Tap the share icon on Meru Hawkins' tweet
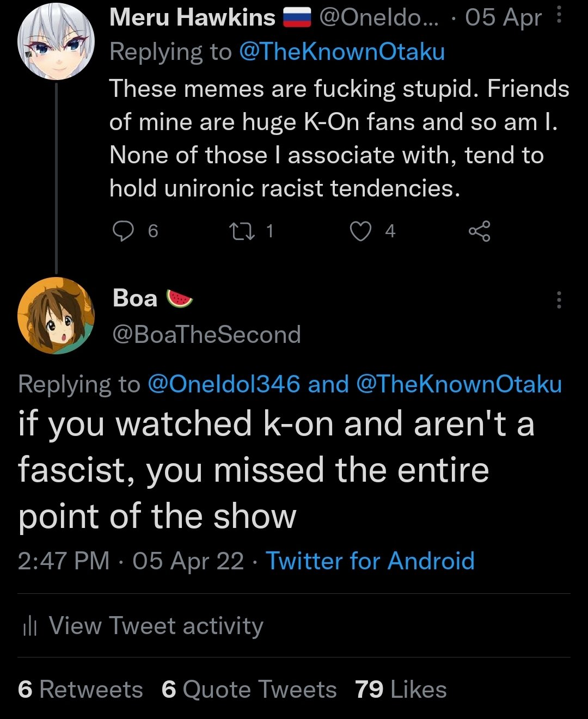The image size is (588, 719). 480,231
